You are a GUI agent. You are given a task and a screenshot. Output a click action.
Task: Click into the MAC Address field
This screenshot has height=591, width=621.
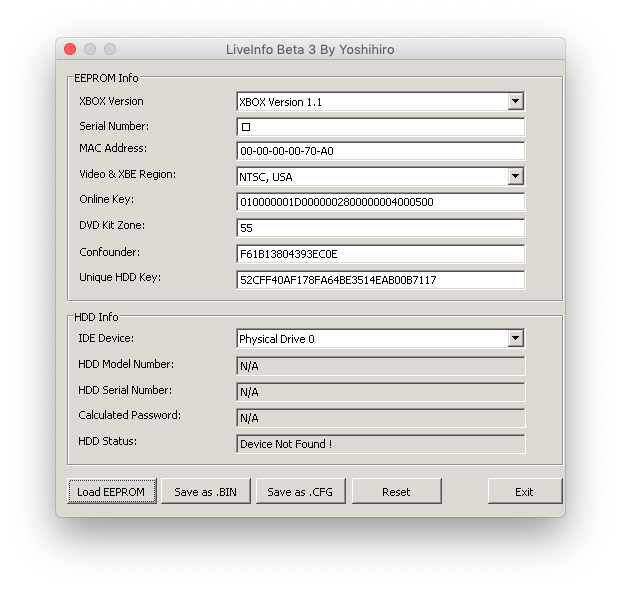(381, 151)
